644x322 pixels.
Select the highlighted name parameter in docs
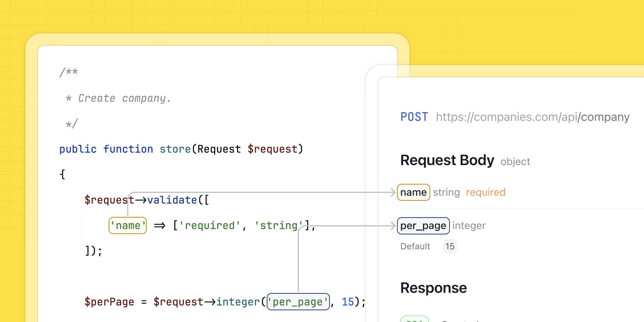[413, 192]
